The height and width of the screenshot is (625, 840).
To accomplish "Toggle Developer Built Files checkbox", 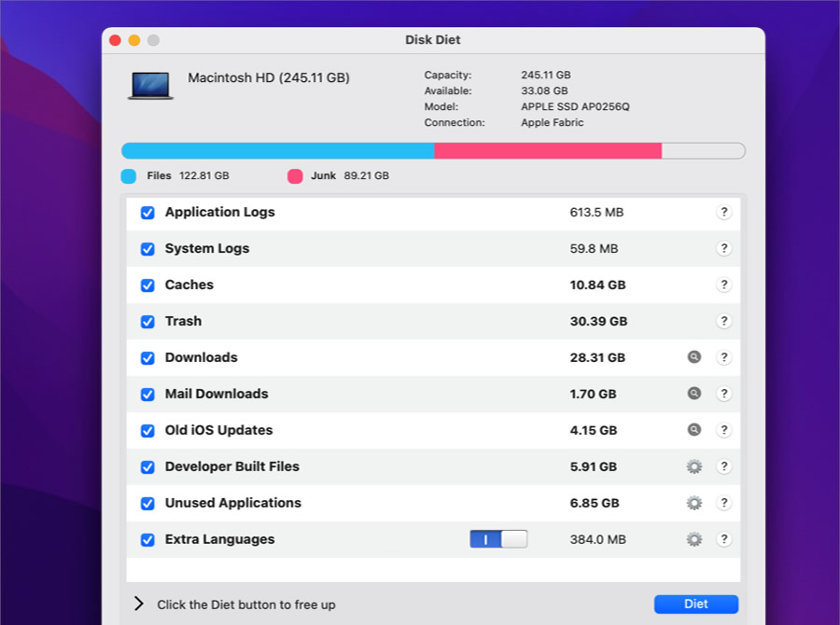I will tap(147, 467).
